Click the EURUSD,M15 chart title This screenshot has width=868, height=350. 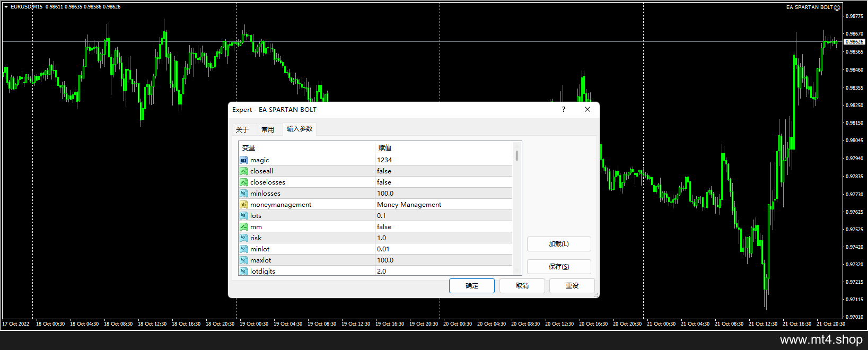click(27, 7)
